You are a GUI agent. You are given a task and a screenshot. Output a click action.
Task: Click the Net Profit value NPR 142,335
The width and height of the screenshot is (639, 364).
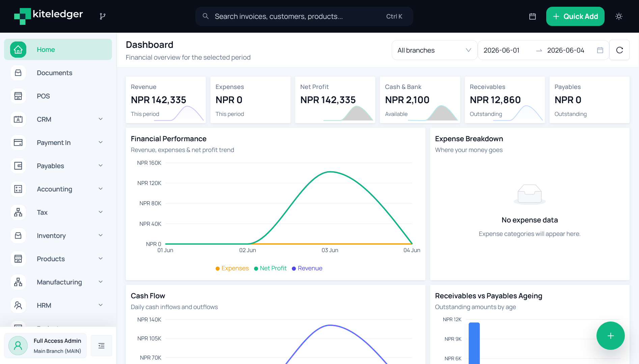(328, 100)
